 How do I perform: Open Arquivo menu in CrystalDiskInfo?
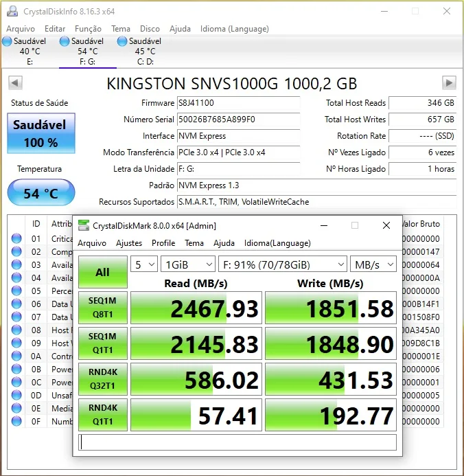click(21, 29)
